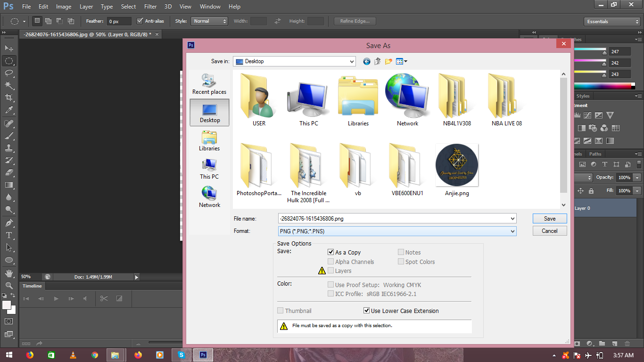The width and height of the screenshot is (644, 362).
Task: Toggle Anti-alias checkbox in options bar
Action: [x=140, y=21]
